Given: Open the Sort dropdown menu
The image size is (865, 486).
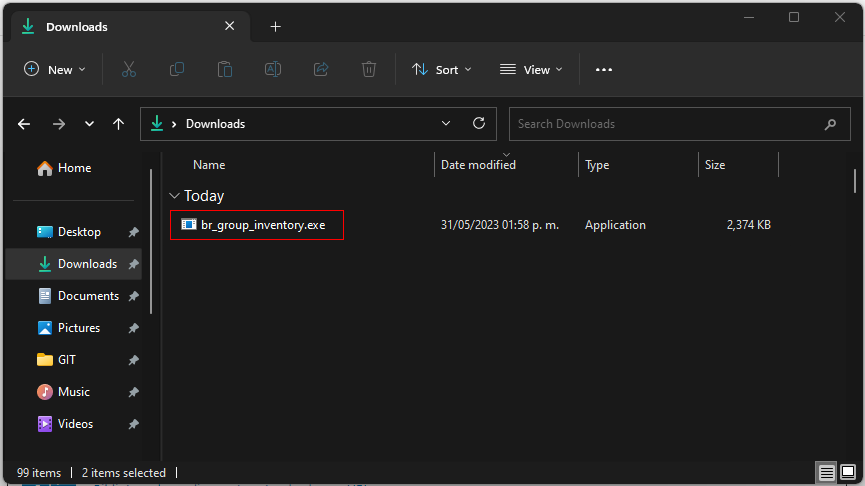Looking at the screenshot, I should (442, 69).
